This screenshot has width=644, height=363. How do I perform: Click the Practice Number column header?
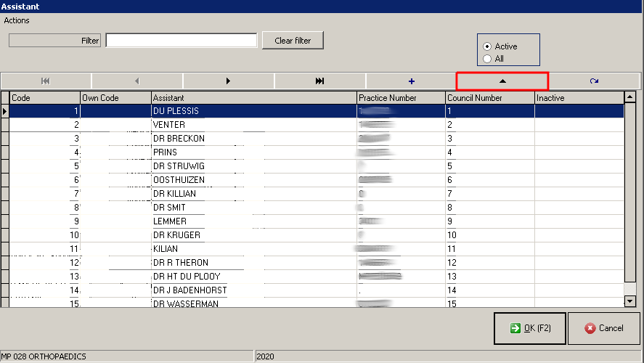coord(400,98)
